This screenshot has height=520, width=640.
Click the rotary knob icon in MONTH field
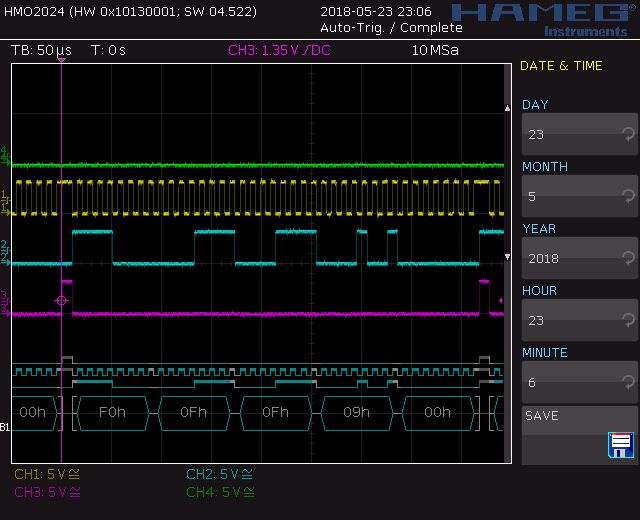click(x=627, y=196)
